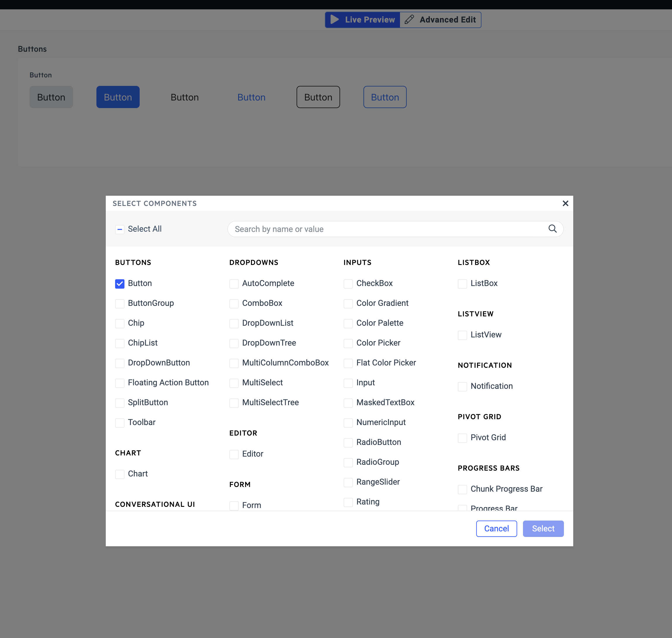Check the Chart component checkbox
This screenshot has width=672, height=638.
[x=120, y=474]
